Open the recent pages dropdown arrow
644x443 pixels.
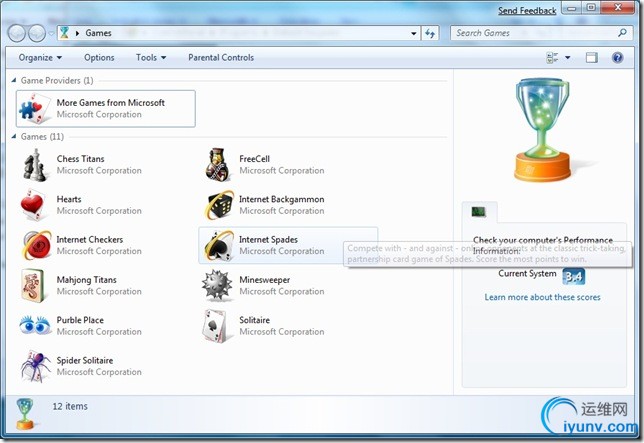51,33
